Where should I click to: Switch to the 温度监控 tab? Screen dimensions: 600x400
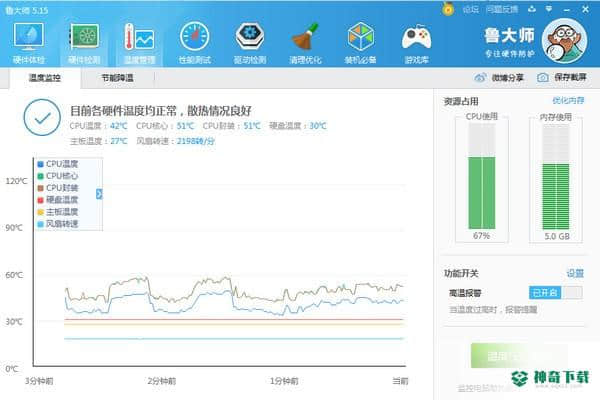pos(45,78)
